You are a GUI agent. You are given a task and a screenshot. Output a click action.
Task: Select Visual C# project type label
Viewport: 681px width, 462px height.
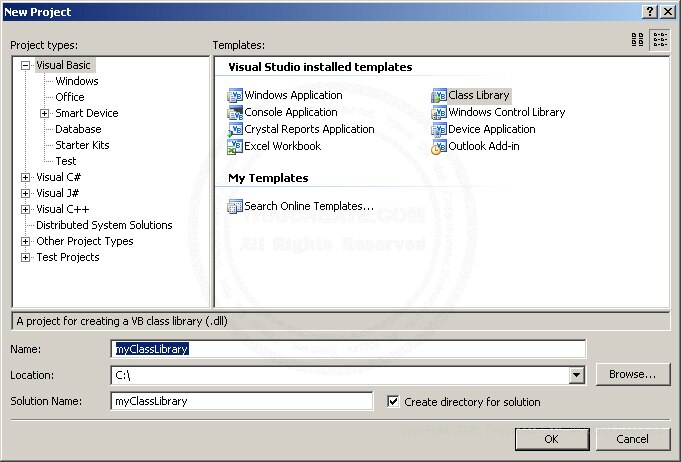(59, 177)
